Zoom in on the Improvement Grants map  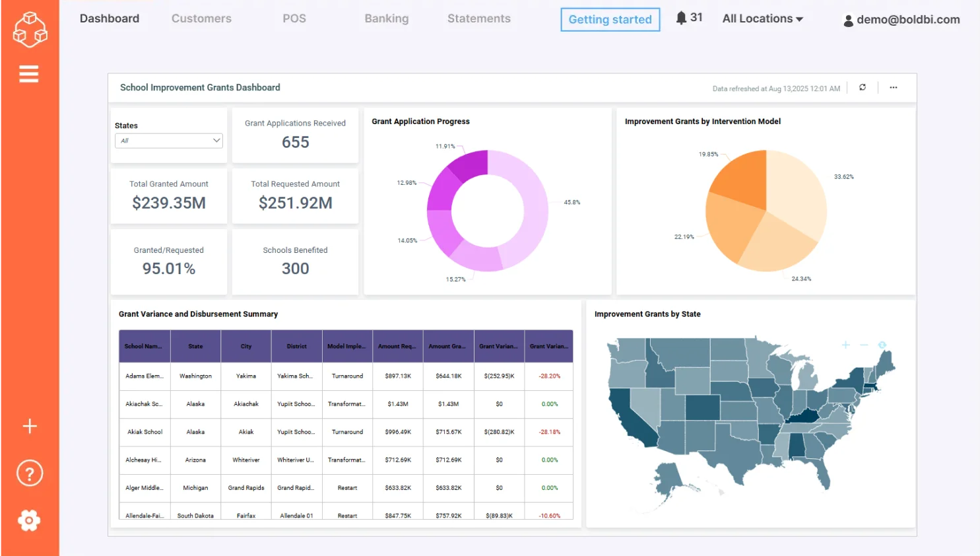click(845, 345)
